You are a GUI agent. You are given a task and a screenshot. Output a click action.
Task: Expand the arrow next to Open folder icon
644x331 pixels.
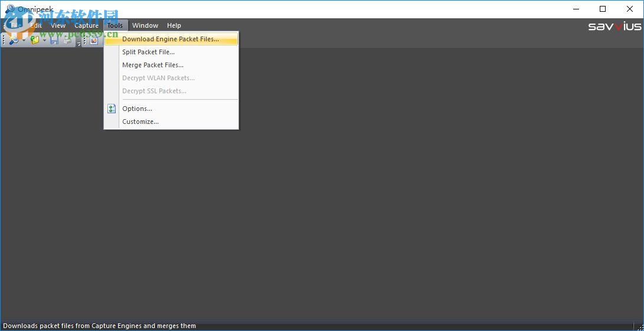point(44,40)
